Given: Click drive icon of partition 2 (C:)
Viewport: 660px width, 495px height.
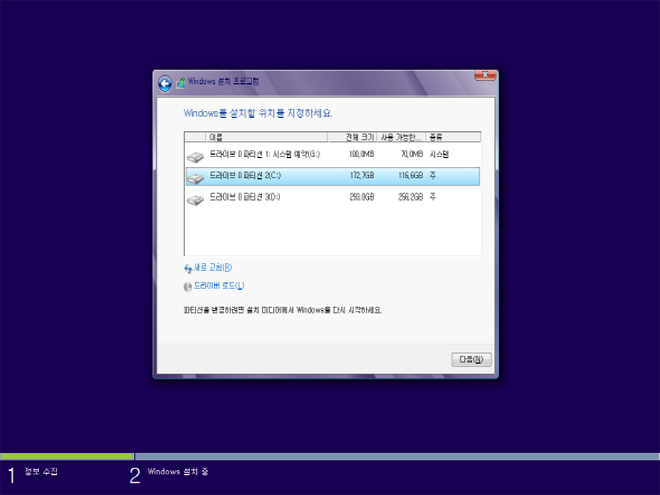Looking at the screenshot, I should [x=195, y=178].
